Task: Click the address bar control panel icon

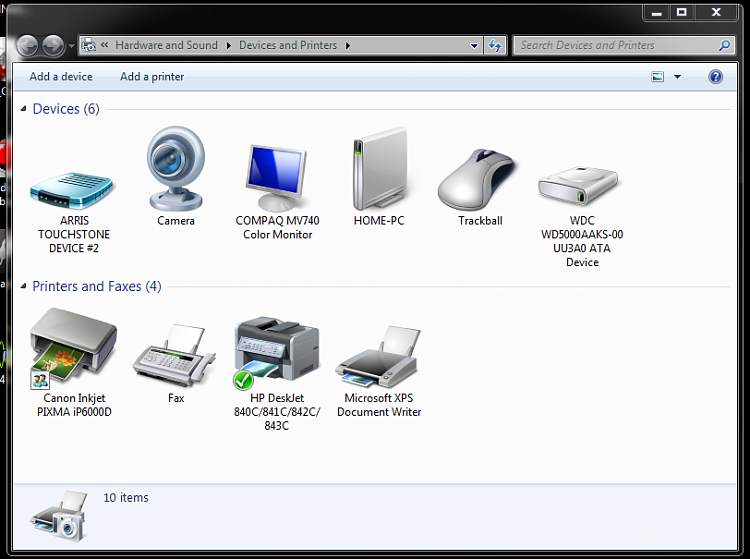Action: pyautogui.click(x=88, y=45)
